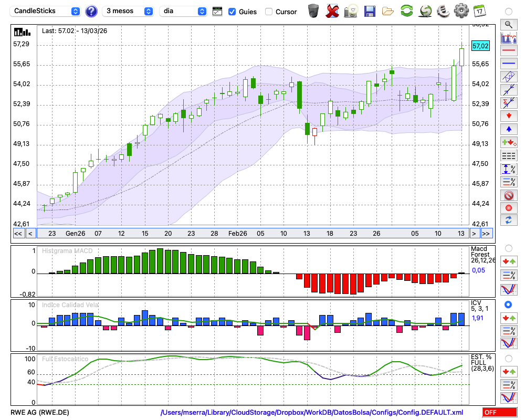Screen dimensions: 525x420
Task: Select the radio button beside Macd Forest panel
Action: 508,248
